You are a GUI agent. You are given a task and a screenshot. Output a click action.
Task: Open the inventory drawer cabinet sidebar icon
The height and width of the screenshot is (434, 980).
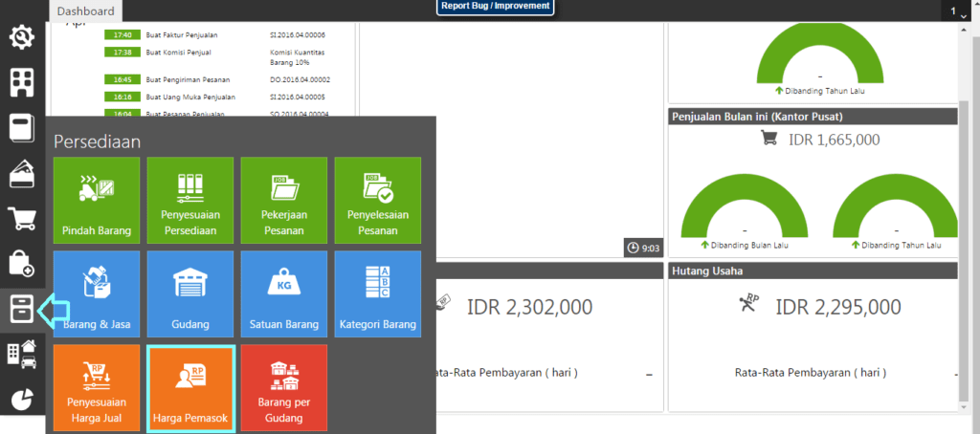(22, 309)
